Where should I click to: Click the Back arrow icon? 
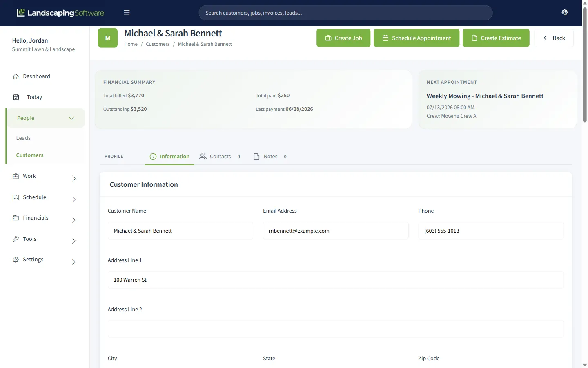[546, 38]
